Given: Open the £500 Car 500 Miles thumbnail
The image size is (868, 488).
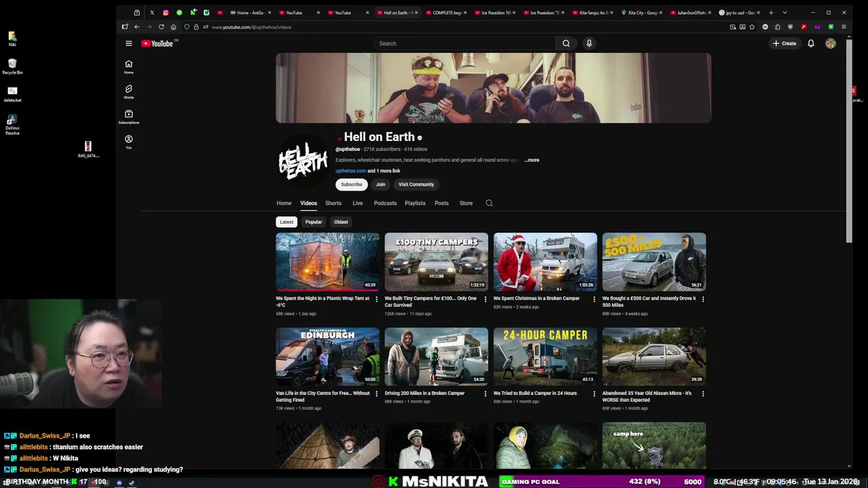Looking at the screenshot, I should tap(654, 262).
